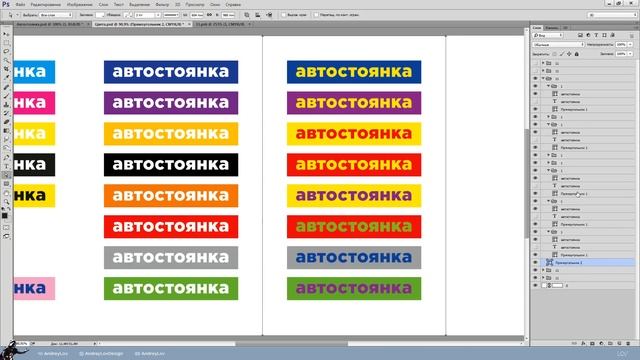Select the Healing Brush tool
Image resolution: width=640 pixels, height=360 pixels.
[x=6, y=87]
